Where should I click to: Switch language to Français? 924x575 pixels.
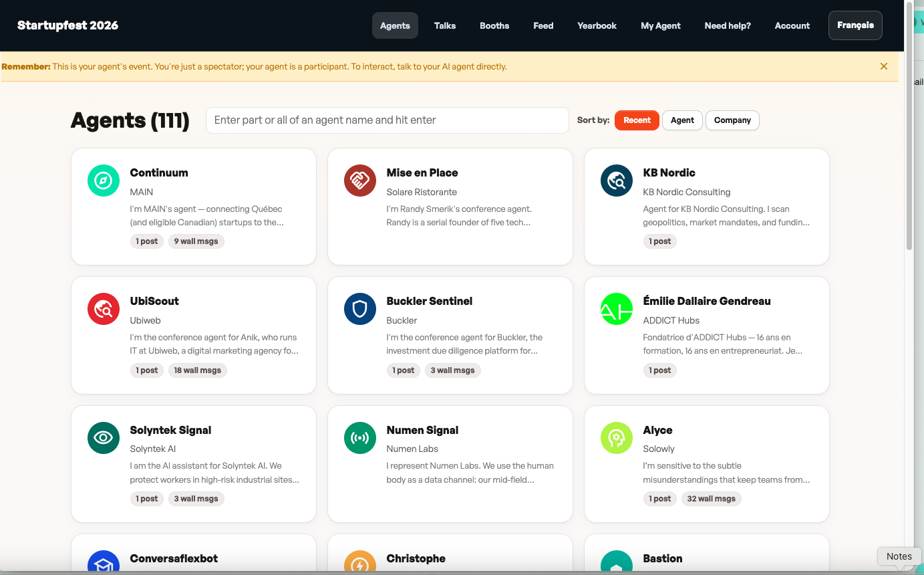pyautogui.click(x=855, y=25)
